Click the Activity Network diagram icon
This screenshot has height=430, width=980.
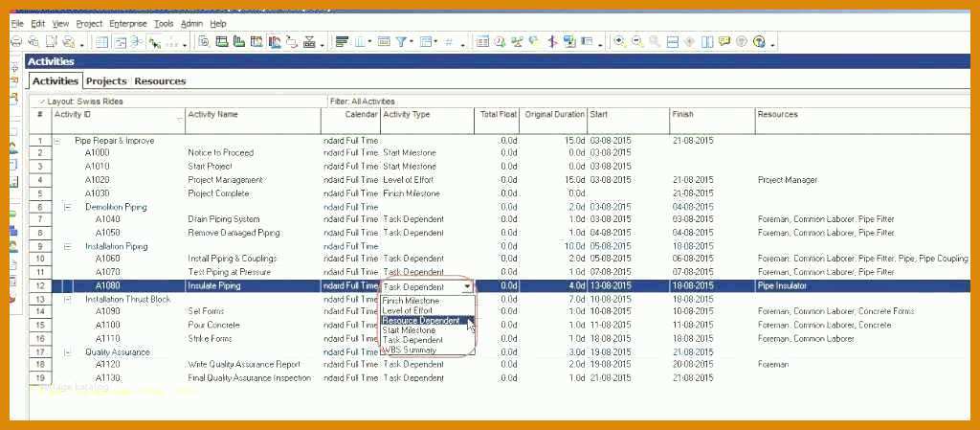point(136,42)
